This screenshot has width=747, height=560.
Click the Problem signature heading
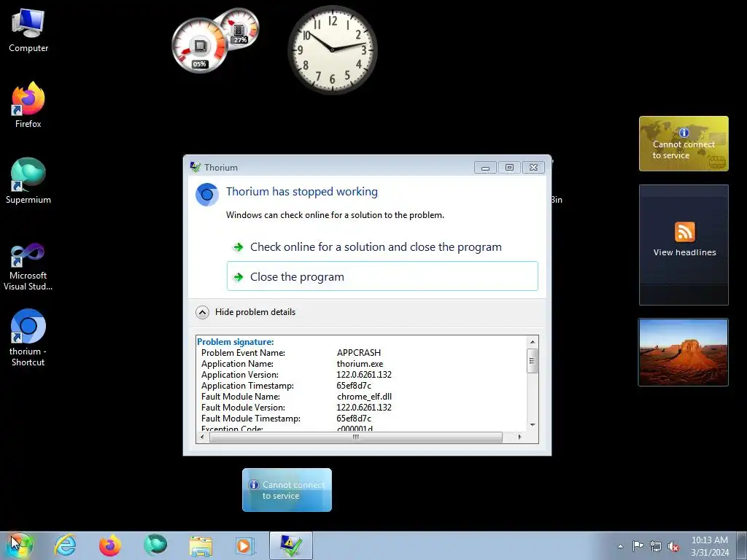click(x=236, y=342)
